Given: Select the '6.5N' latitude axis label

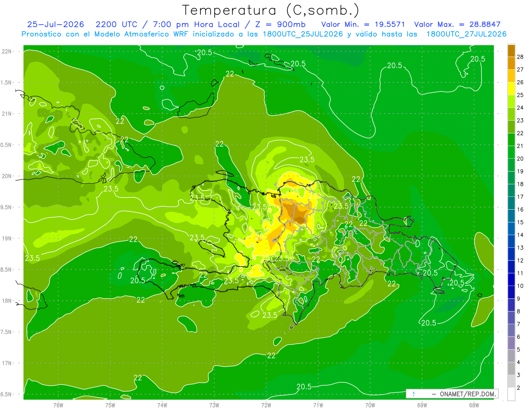Looking at the screenshot, I should click(7, 394).
